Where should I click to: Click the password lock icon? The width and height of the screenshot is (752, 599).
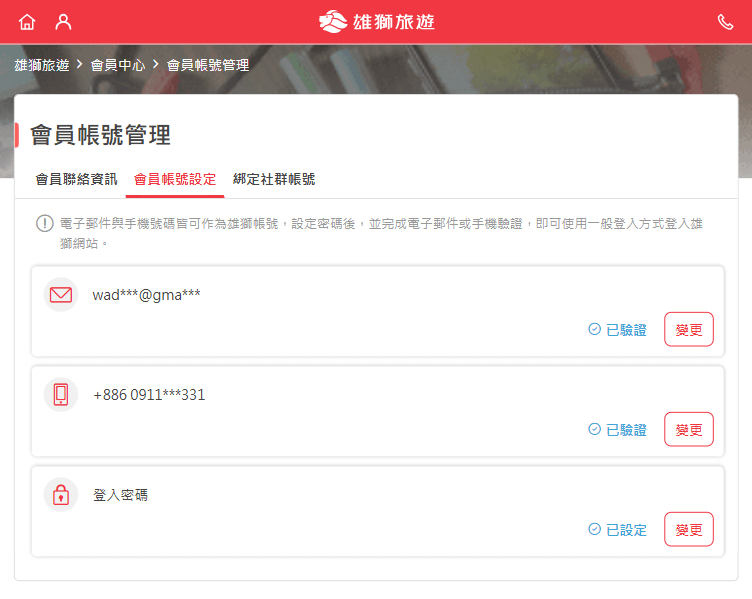point(61,494)
